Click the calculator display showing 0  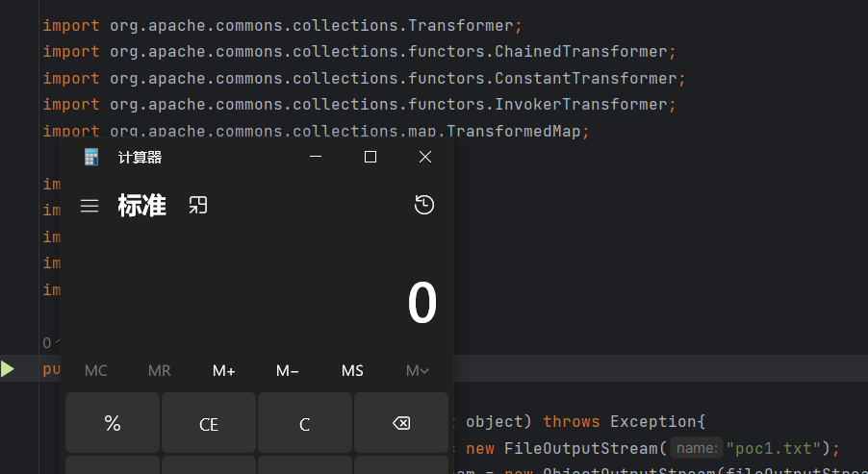421,304
